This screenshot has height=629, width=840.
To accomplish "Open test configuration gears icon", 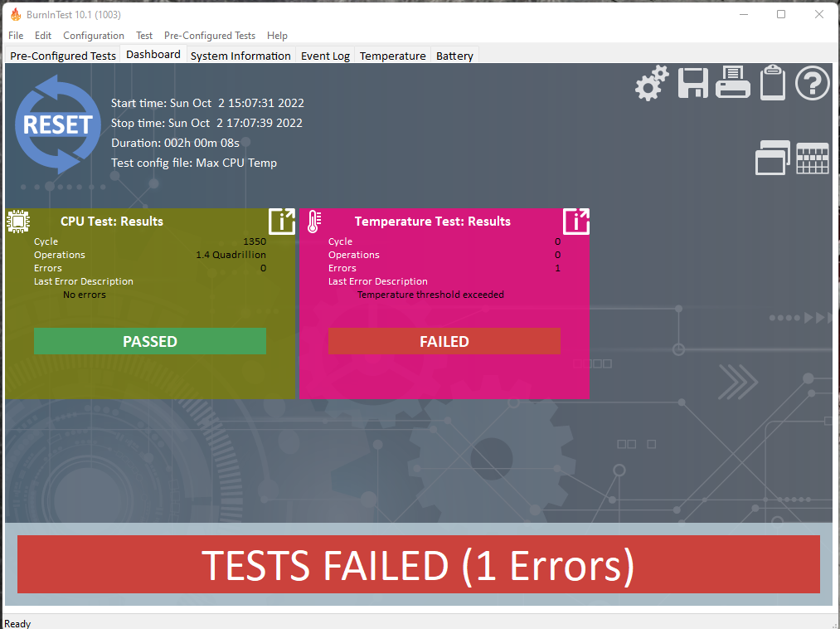I will tap(652, 83).
